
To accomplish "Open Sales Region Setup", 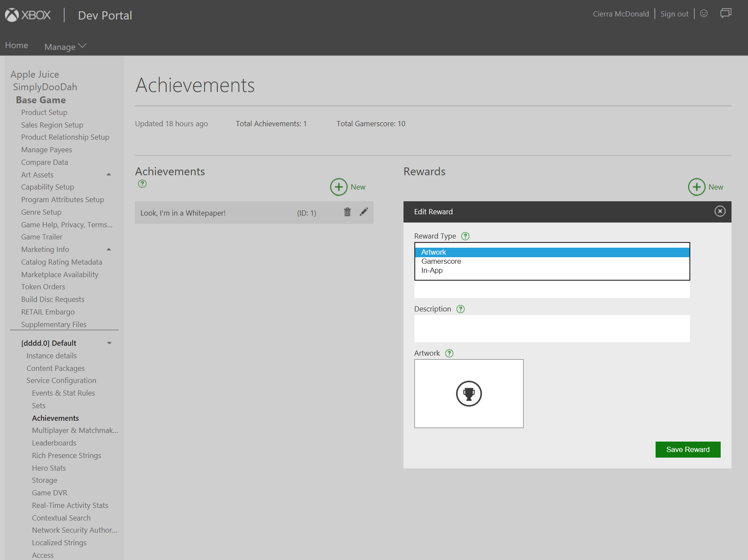I will 52,125.
